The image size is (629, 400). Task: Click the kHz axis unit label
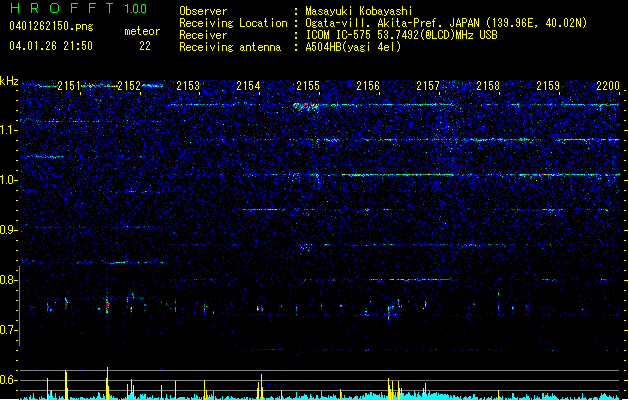[9, 81]
